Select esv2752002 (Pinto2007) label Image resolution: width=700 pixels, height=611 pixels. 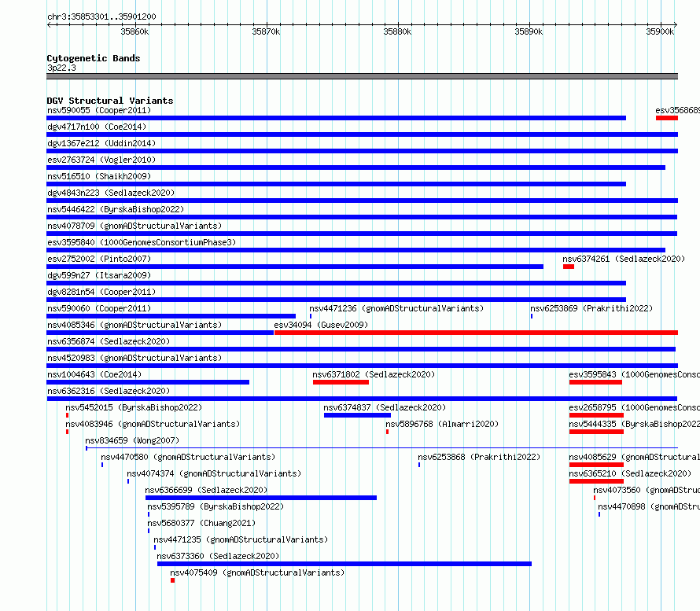pyautogui.click(x=99, y=259)
